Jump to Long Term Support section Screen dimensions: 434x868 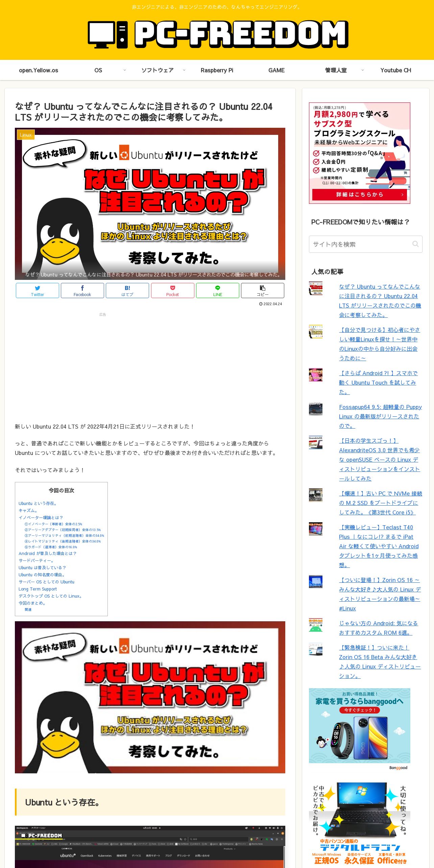(38, 589)
